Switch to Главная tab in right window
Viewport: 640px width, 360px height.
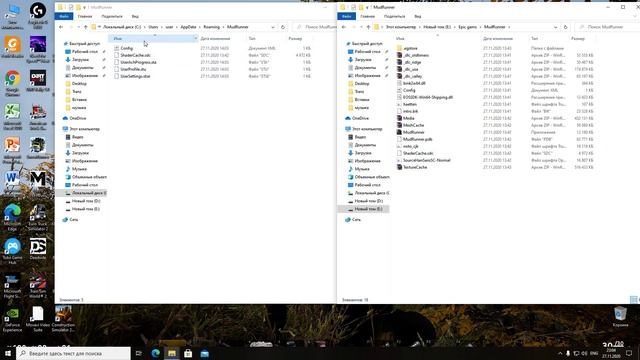(367, 16)
